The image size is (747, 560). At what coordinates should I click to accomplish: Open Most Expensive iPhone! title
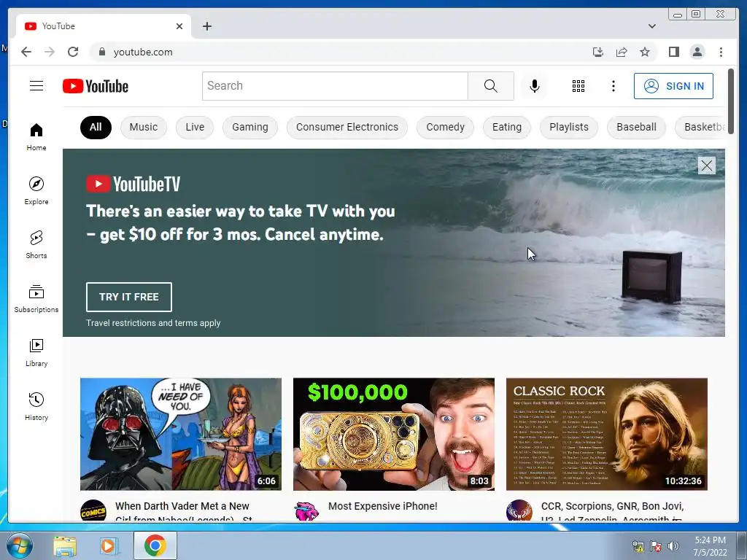(382, 506)
